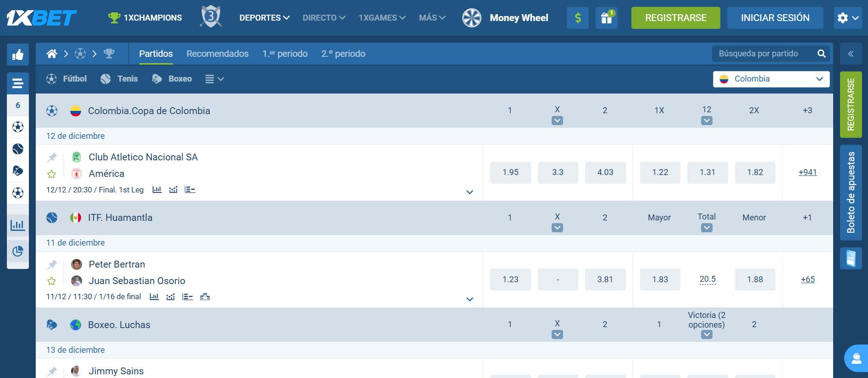Viewport: 868px width, 378px height.
Task: Switch to the Recomendados tab
Action: point(217,54)
